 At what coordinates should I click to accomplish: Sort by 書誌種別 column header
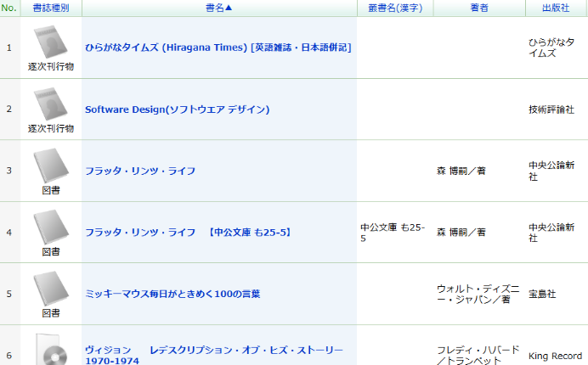pyautogui.click(x=51, y=8)
